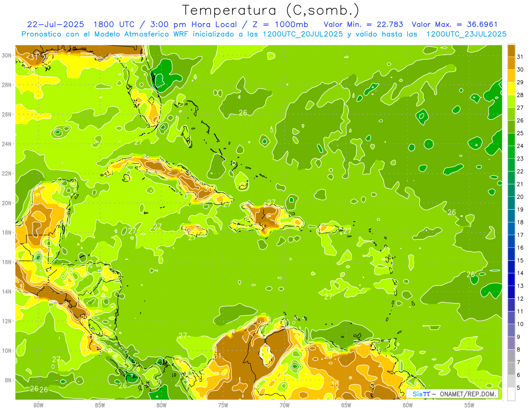532x411 pixels.
Task: Click the 1200UTC_20JUL2025 initialization time
Action: pyautogui.click(x=303, y=34)
